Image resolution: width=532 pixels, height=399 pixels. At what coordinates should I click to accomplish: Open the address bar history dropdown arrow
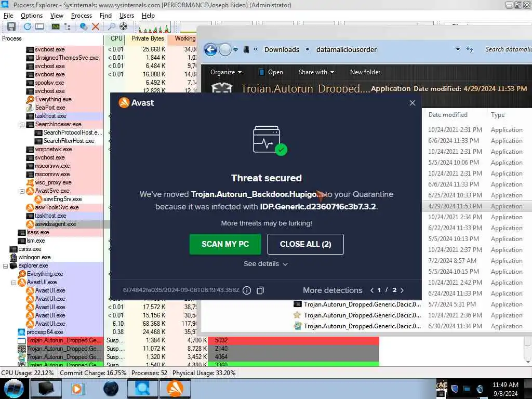click(x=458, y=49)
